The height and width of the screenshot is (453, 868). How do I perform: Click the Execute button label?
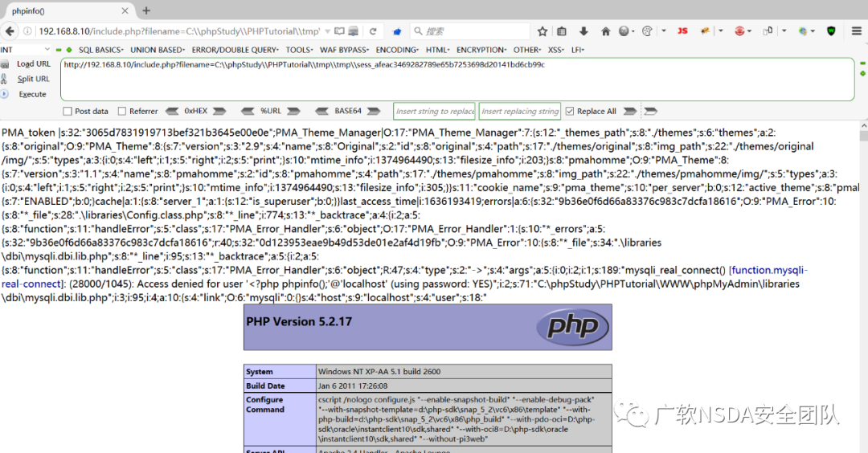[33, 94]
